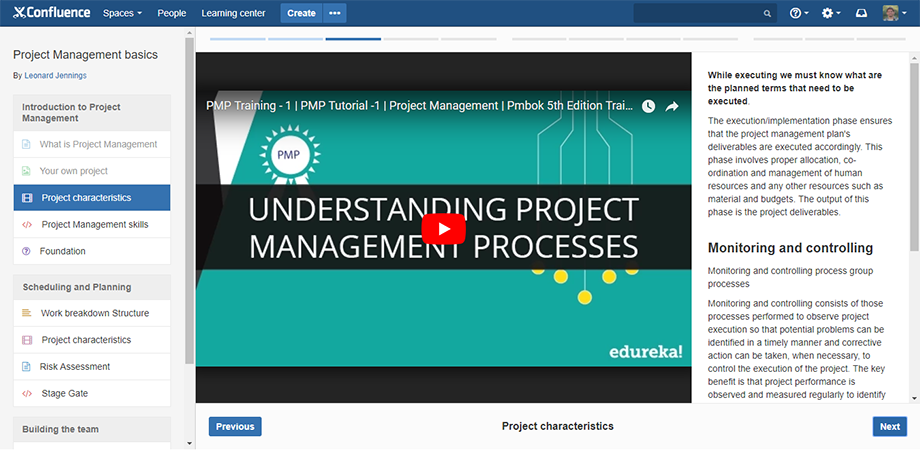
Task: Jump to the second progress segment
Action: (x=295, y=39)
